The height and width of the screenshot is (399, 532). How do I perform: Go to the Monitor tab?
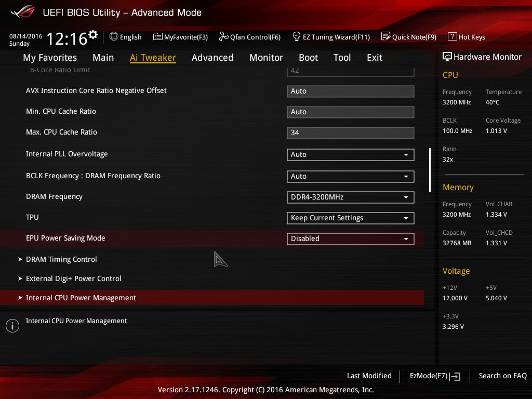(266, 58)
